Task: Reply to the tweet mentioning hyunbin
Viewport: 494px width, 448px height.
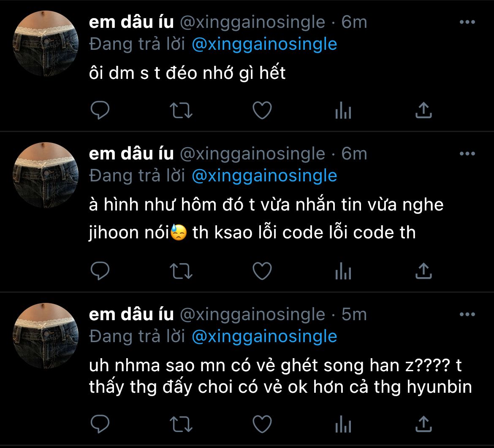Action: click(100, 424)
